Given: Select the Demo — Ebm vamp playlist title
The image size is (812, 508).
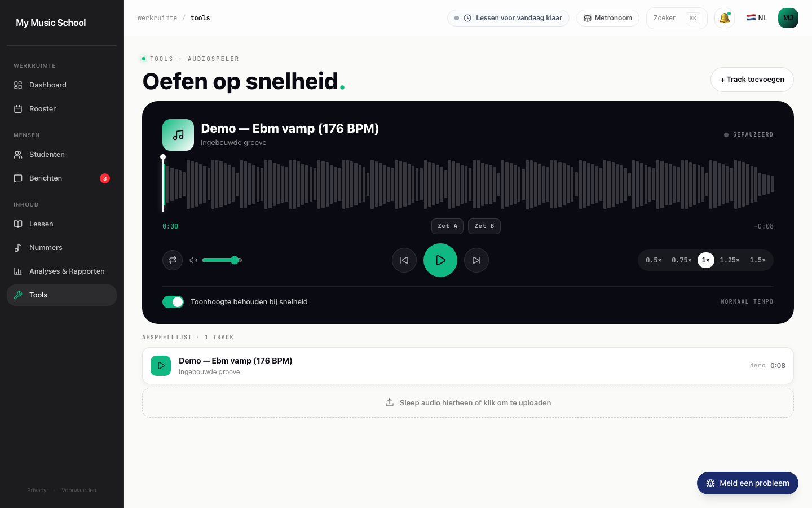Looking at the screenshot, I should pos(235,361).
